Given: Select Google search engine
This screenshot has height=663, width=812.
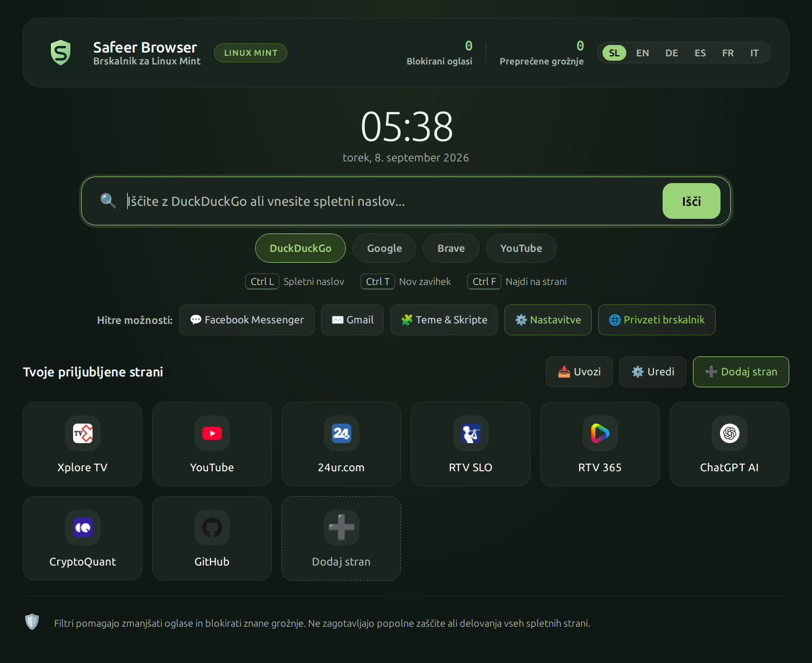Looking at the screenshot, I should click(x=384, y=248).
